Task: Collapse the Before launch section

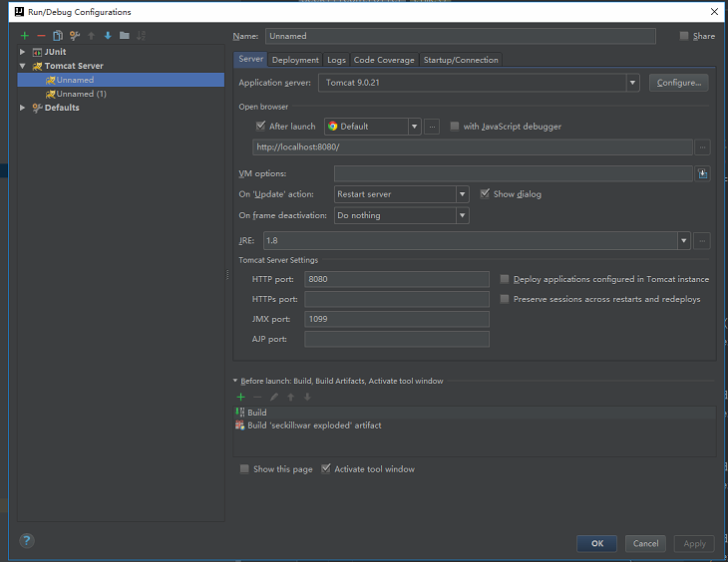Action: [235, 381]
